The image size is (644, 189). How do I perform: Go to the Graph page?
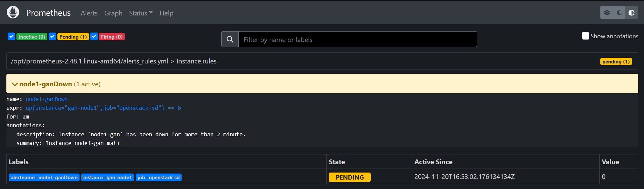[x=113, y=13]
